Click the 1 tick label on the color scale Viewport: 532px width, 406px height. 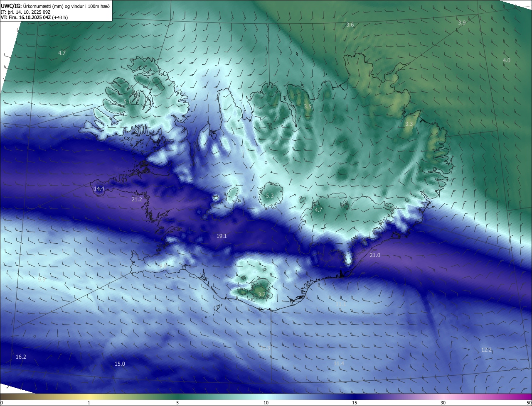pyautogui.click(x=89, y=403)
